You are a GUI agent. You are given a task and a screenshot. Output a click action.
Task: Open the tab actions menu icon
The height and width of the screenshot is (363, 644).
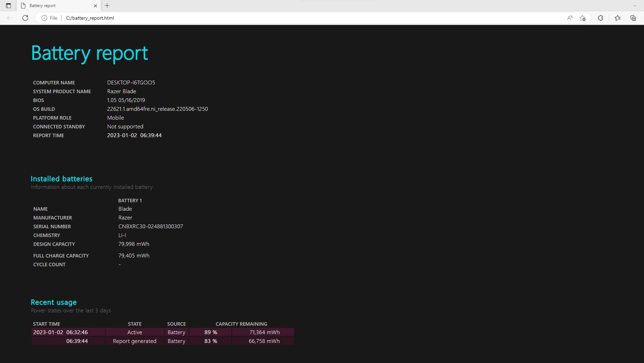[x=8, y=6]
